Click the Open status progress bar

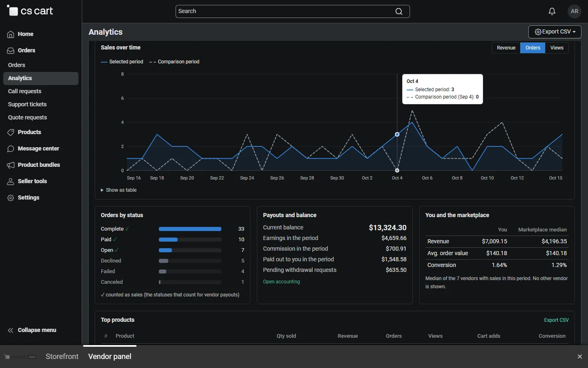tap(190, 250)
